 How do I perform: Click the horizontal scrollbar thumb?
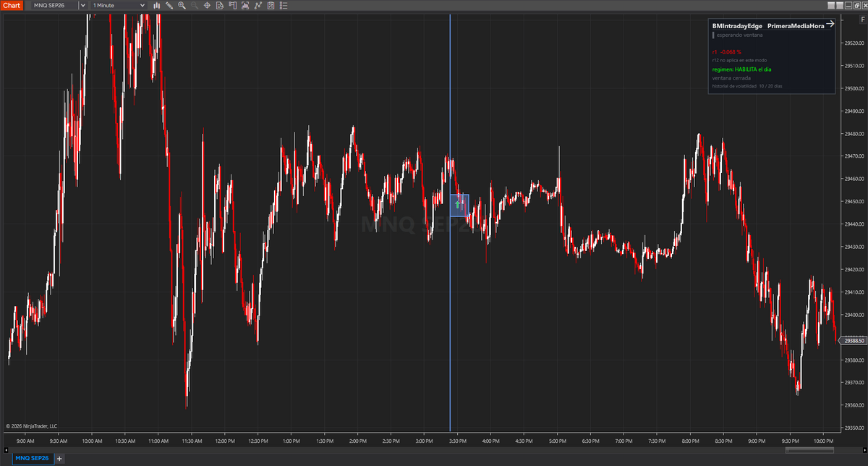809,449
